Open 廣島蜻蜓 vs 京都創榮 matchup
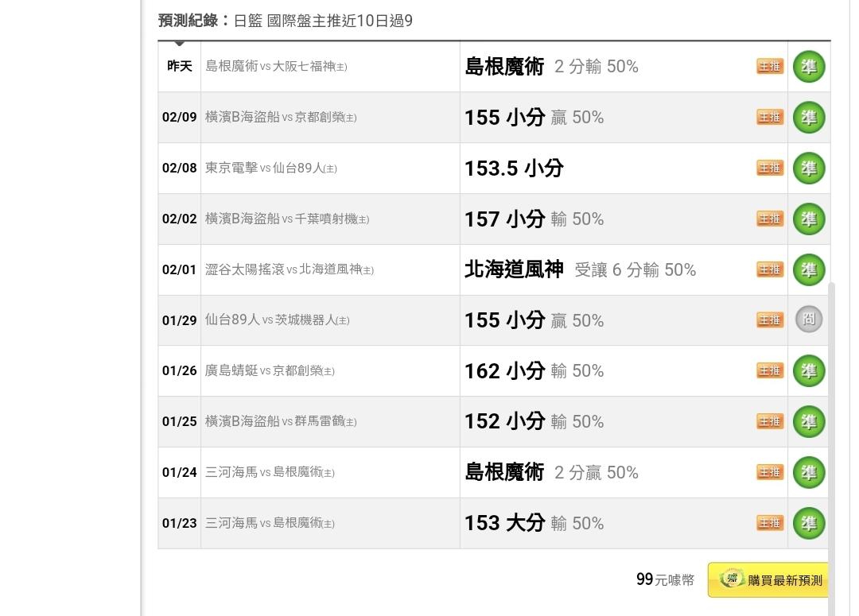 click(270, 370)
